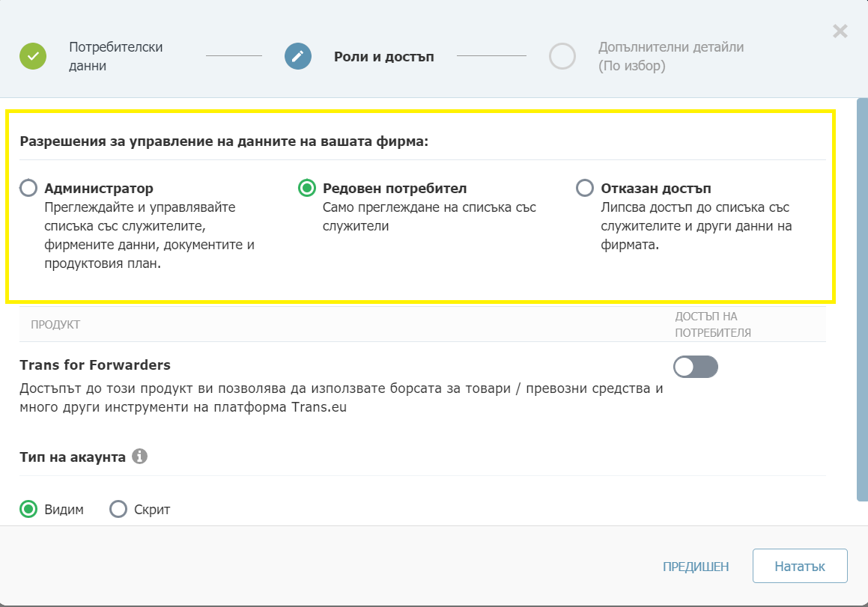Jump to the Допълнителни детайли step
This screenshot has height=607, width=868.
point(670,56)
